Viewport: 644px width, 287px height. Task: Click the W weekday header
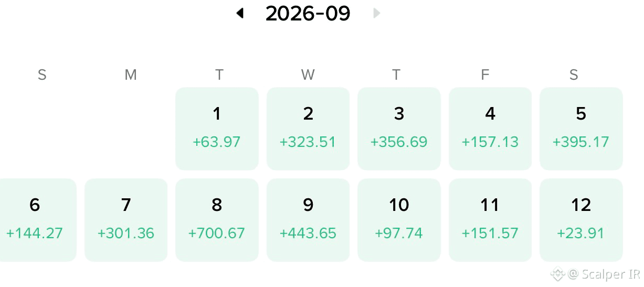click(308, 75)
